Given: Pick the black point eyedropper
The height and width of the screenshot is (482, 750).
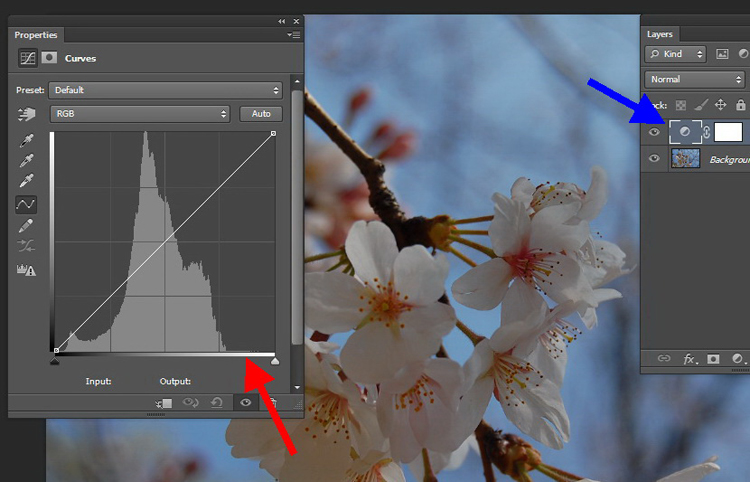Looking at the screenshot, I should tap(26, 141).
